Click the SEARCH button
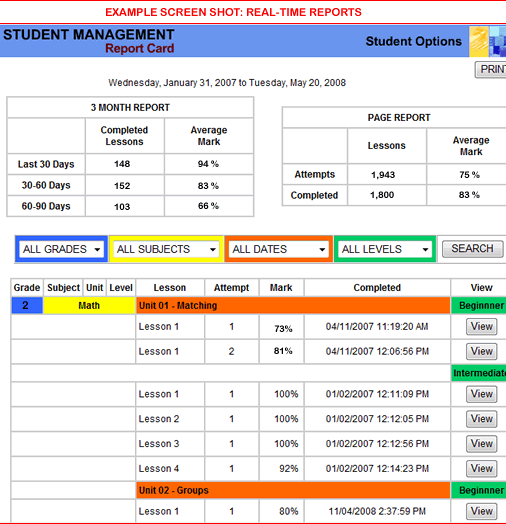 (473, 249)
